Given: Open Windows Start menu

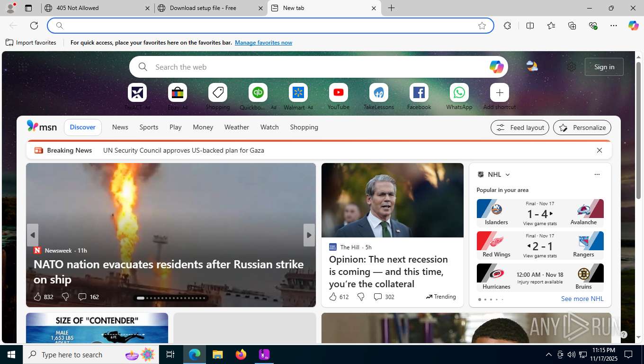Looking at the screenshot, I should click(11, 355).
